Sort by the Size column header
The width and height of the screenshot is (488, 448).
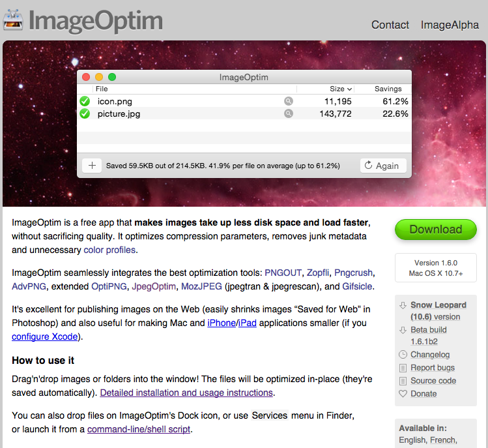(x=341, y=89)
